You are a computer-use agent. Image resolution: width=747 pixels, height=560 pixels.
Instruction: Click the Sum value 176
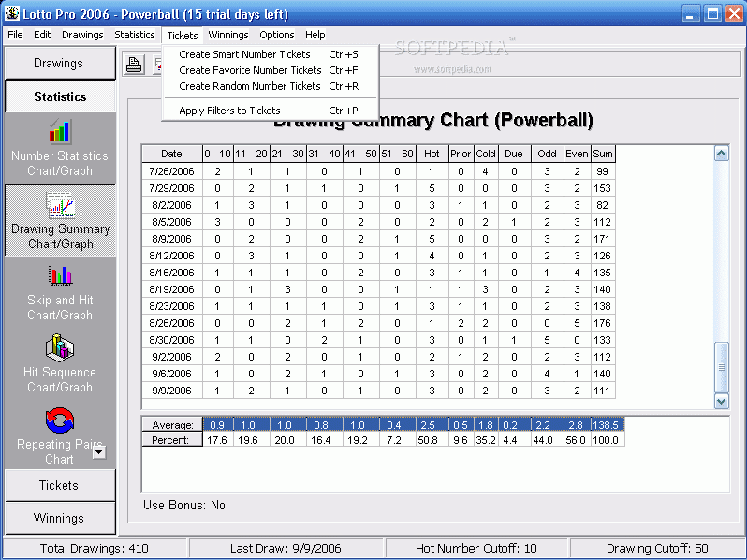(x=603, y=323)
